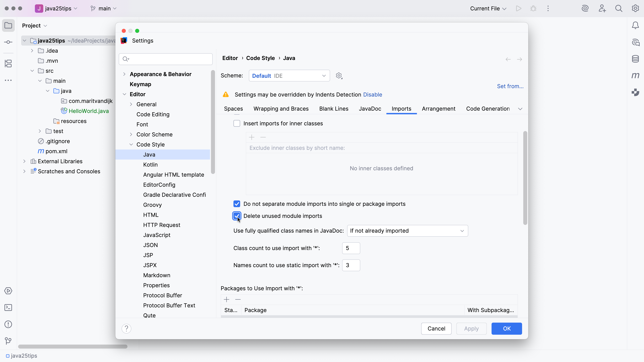
Task: Click the Apply button
Action: tap(471, 328)
